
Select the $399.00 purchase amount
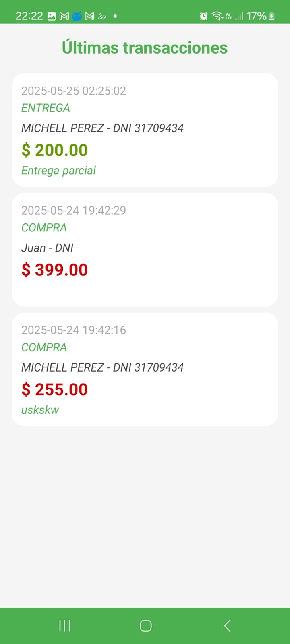click(54, 270)
